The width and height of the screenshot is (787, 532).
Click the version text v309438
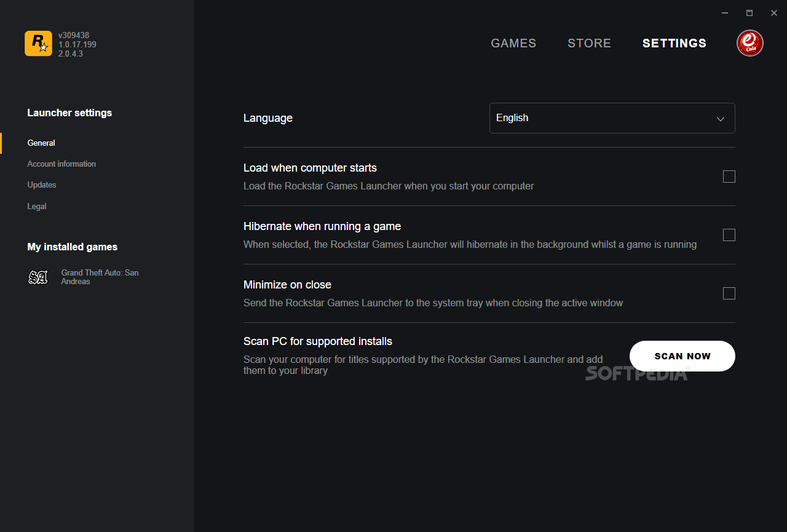point(74,36)
